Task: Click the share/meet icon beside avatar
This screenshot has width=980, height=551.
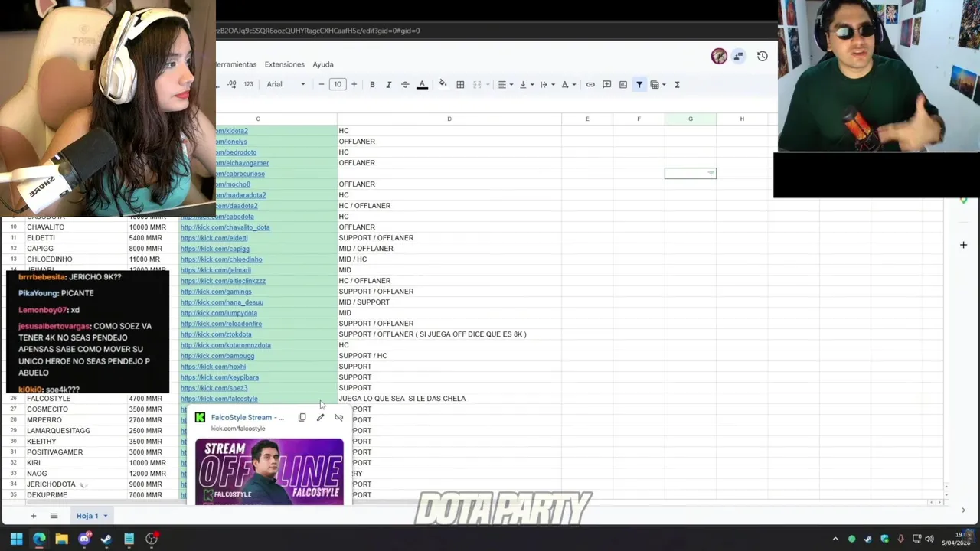Action: pyautogui.click(x=739, y=56)
